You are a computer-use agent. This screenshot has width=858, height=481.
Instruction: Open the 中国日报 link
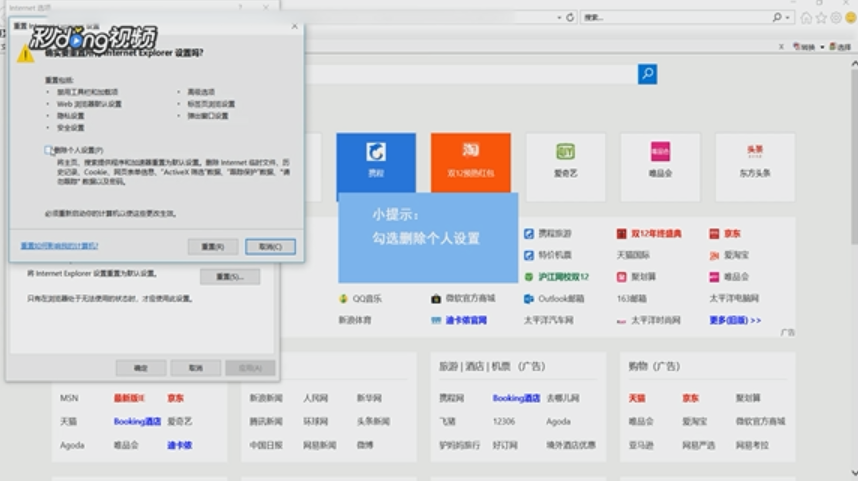266,445
